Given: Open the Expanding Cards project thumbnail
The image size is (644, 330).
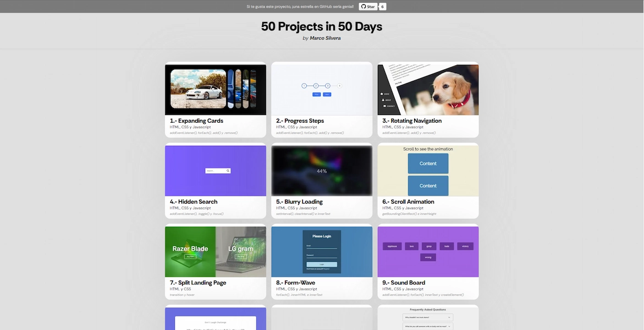Looking at the screenshot, I should tap(216, 89).
